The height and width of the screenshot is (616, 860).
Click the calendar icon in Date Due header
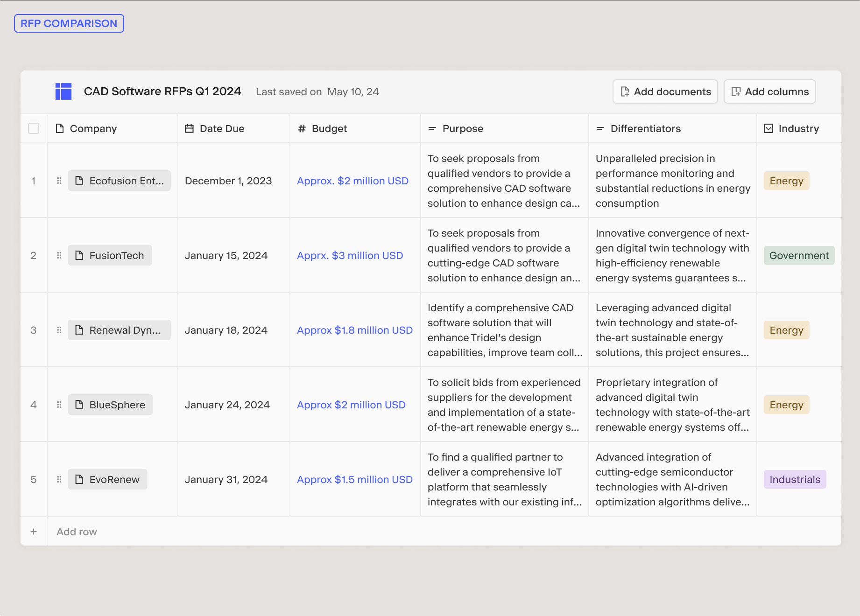(189, 128)
